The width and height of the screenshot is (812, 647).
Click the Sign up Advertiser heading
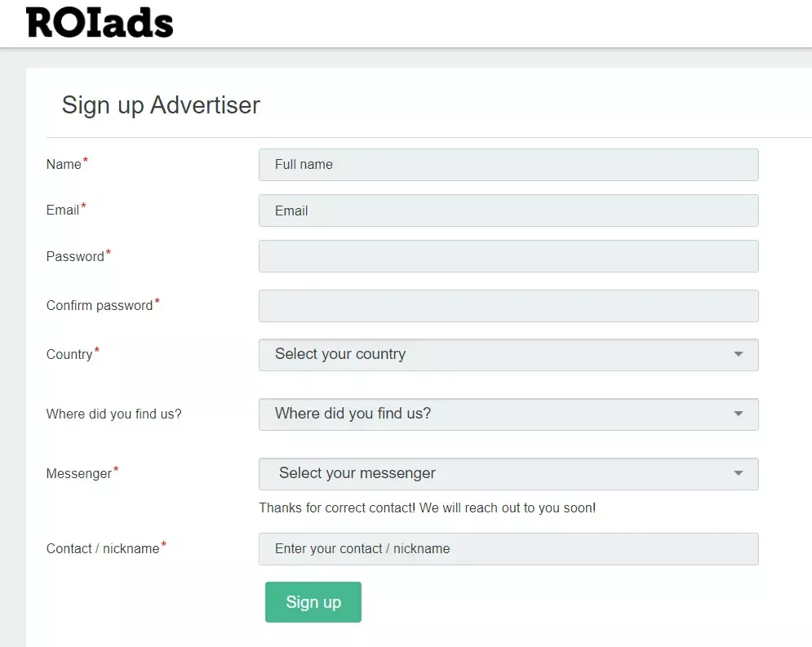tap(161, 105)
